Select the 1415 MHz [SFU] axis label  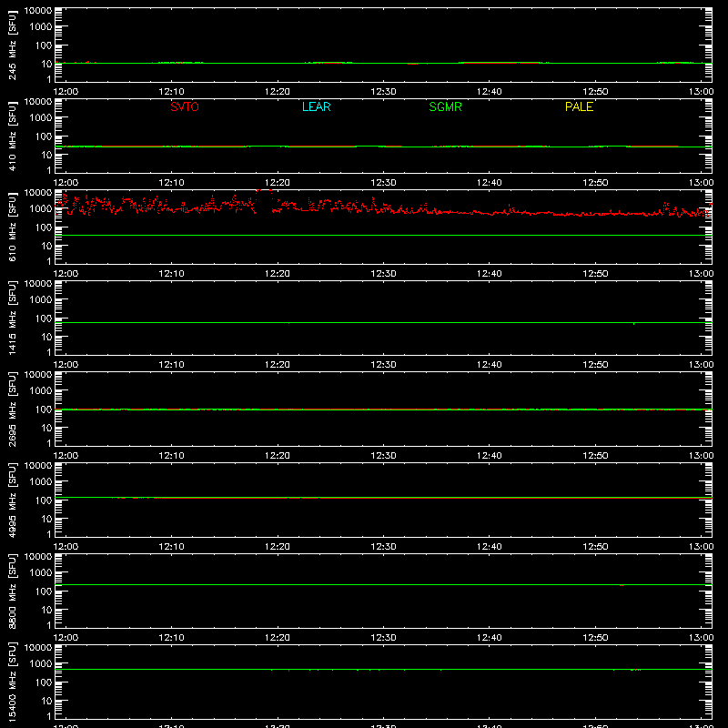(12, 318)
